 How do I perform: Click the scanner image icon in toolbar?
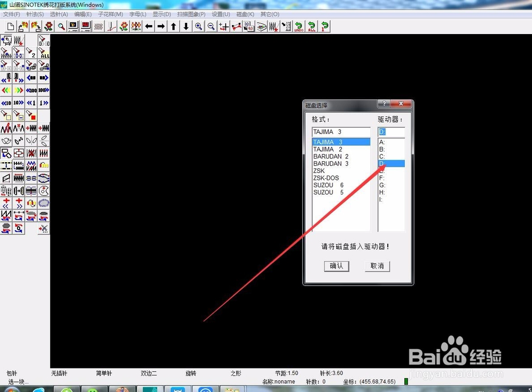[261, 27]
